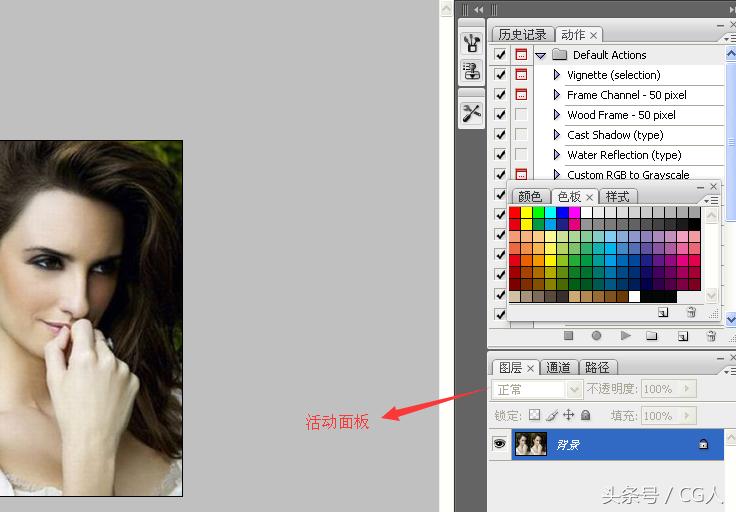Pick the pure red swatch
This screenshot has width=736, height=512.
point(515,212)
